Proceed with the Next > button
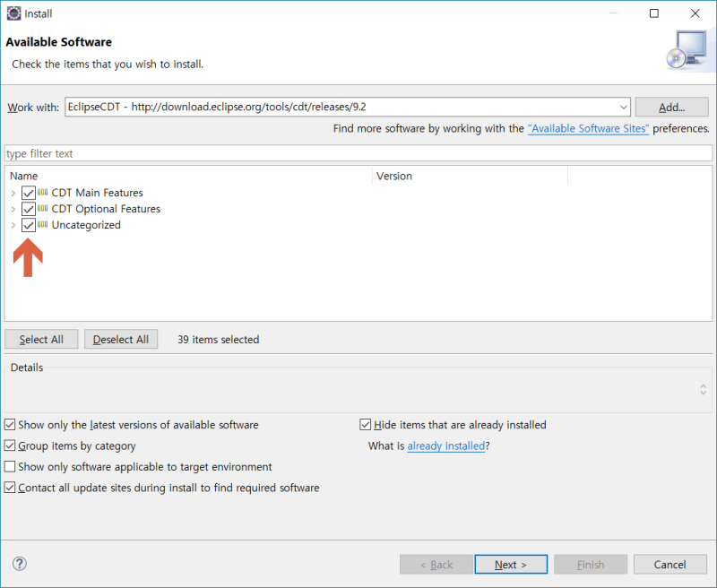Image resolution: width=717 pixels, height=588 pixels. [x=511, y=565]
